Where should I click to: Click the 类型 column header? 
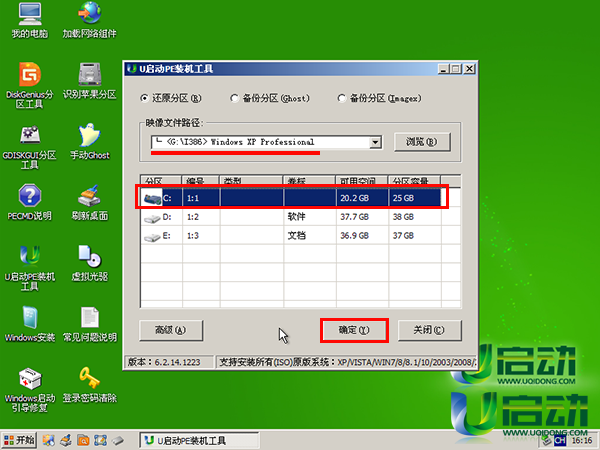[x=251, y=181]
